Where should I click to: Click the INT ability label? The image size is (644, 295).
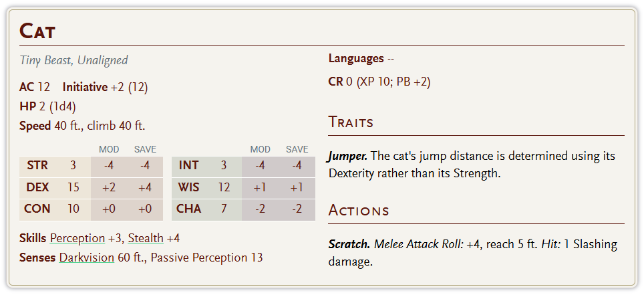[189, 166]
